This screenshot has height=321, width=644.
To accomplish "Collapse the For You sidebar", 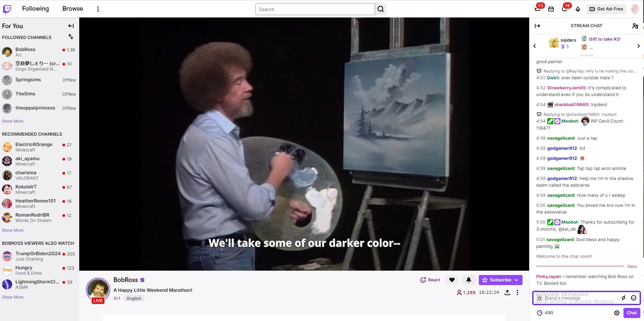I will click(71, 26).
